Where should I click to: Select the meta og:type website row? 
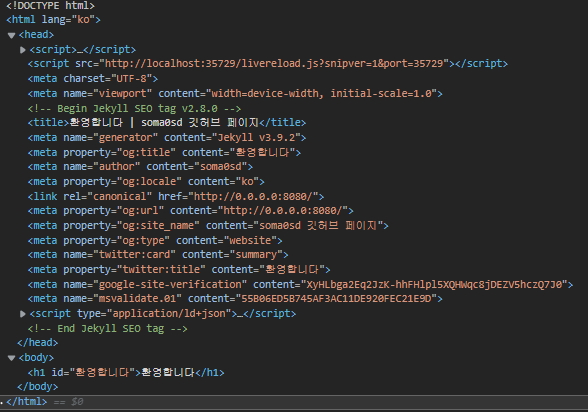tap(155, 240)
